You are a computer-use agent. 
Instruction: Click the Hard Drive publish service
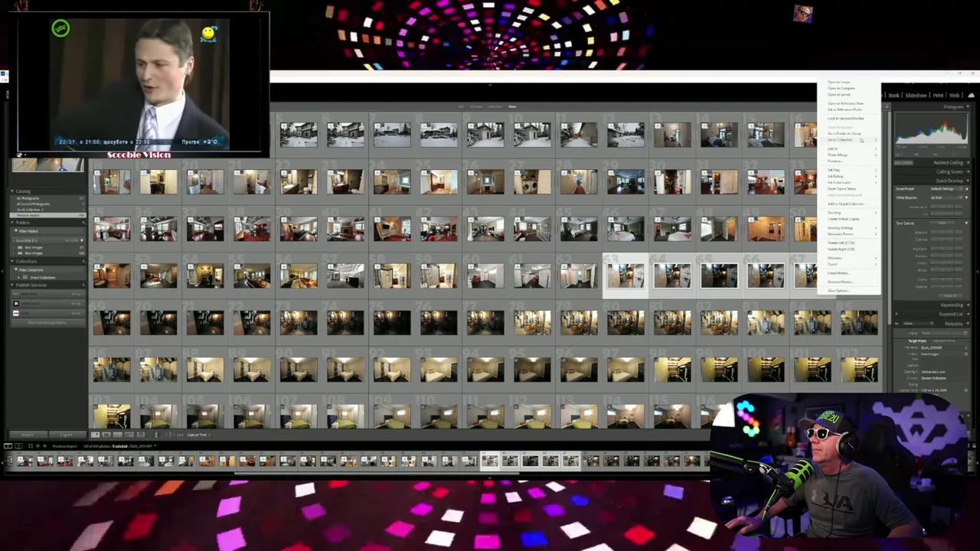47,295
